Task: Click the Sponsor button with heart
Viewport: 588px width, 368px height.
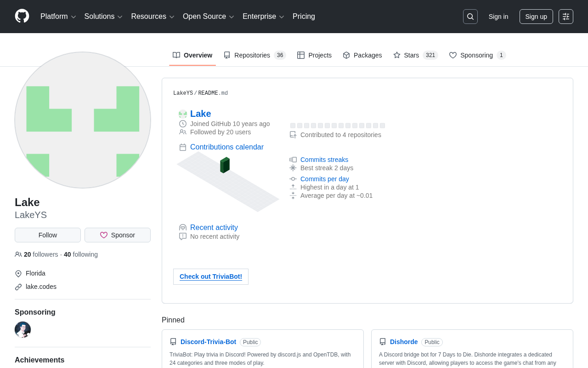Action: point(118,235)
